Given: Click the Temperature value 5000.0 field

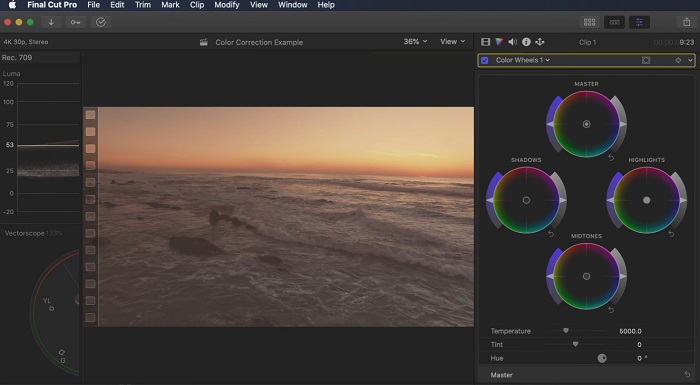Looking at the screenshot, I should pos(630,331).
